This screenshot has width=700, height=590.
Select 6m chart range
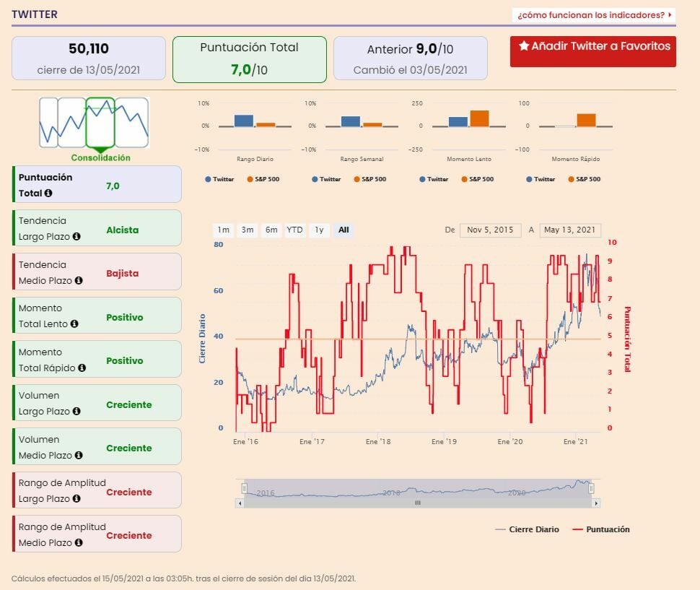pos(271,230)
